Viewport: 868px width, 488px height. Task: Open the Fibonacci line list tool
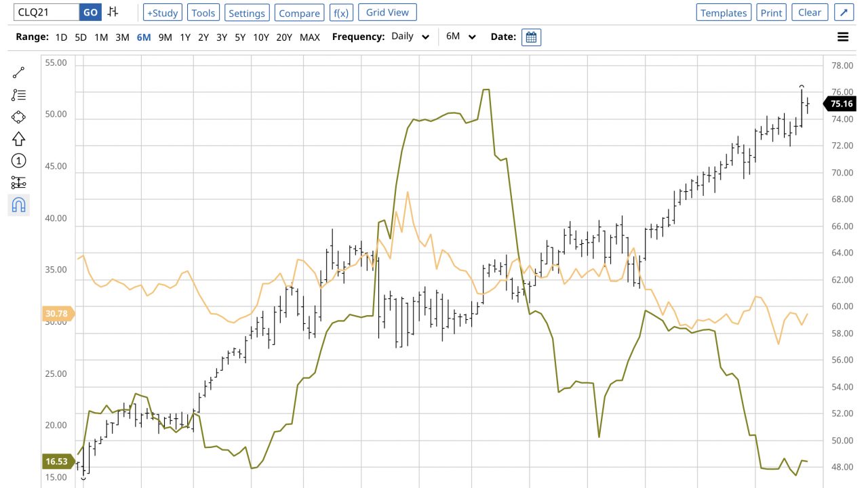pos(18,95)
